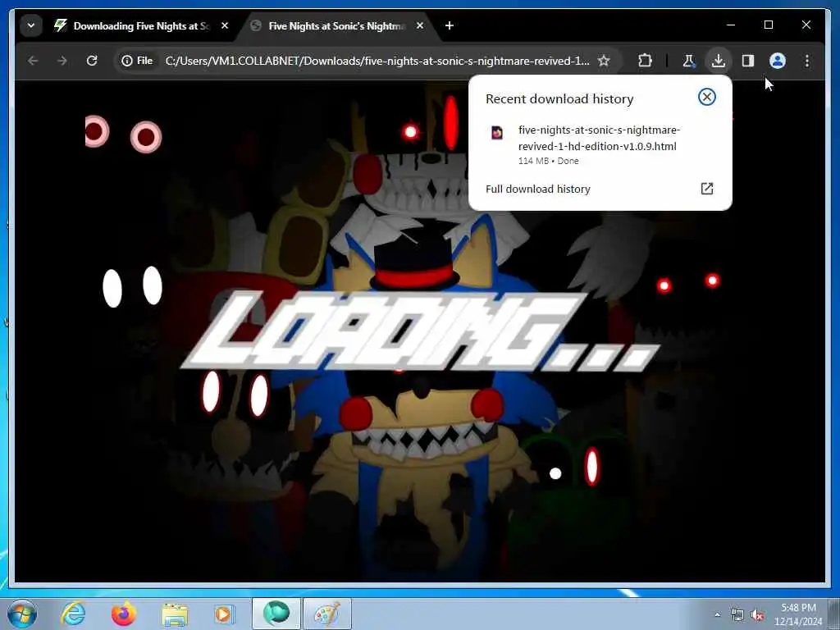Switch to Paint from taskbar
The image size is (840, 630).
click(327, 614)
